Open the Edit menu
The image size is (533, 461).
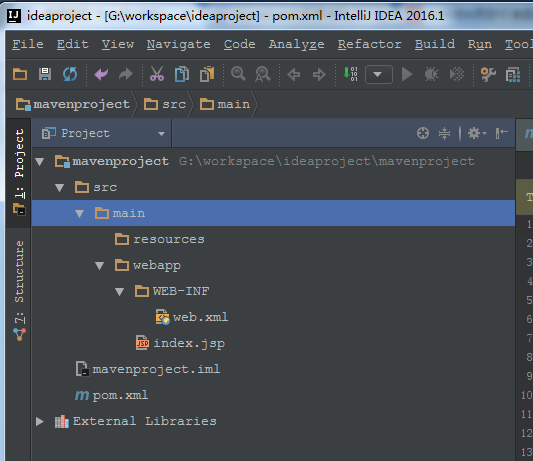click(x=73, y=44)
